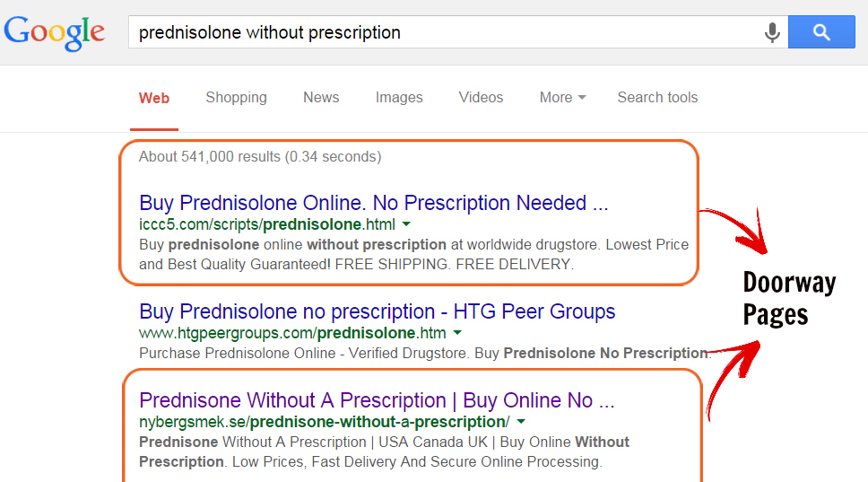Viewport: 868px width, 482px height.
Task: Switch to the Videos tab
Action: pyautogui.click(x=481, y=98)
